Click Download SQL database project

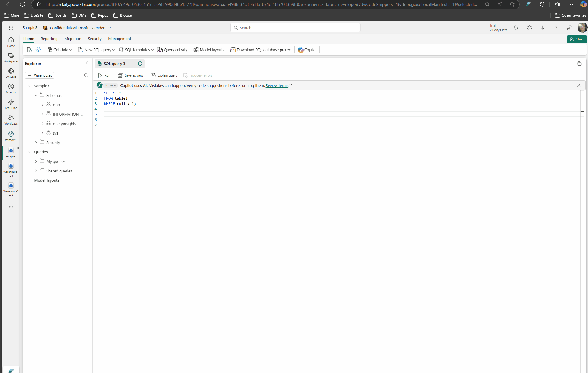point(261,50)
